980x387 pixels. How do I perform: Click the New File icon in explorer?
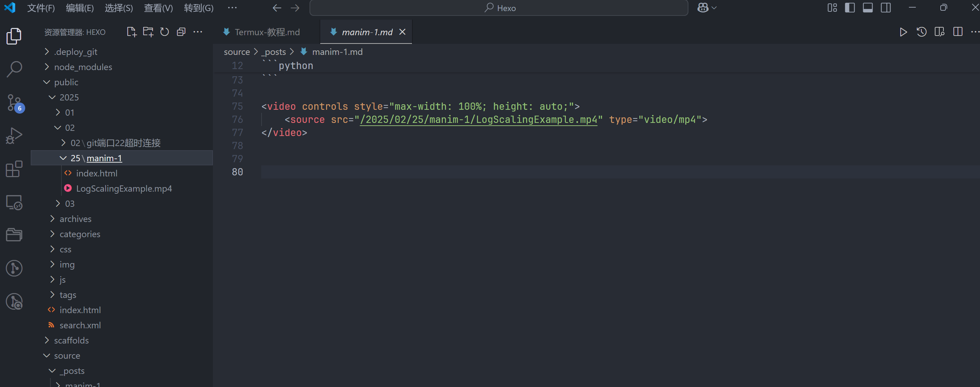(131, 32)
